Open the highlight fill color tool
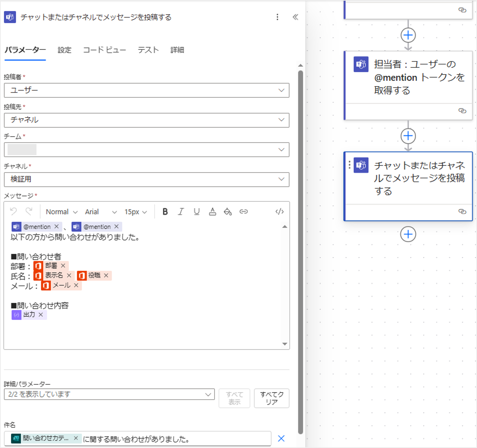This screenshot has height=448, width=477. click(x=228, y=212)
